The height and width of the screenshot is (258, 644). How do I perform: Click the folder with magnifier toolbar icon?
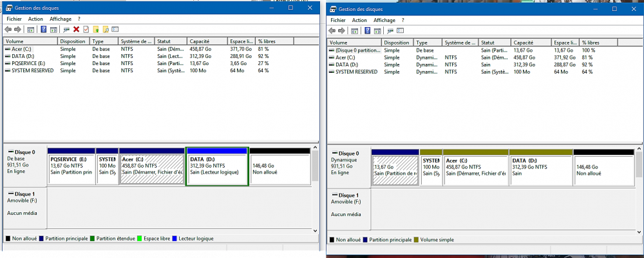106,29
